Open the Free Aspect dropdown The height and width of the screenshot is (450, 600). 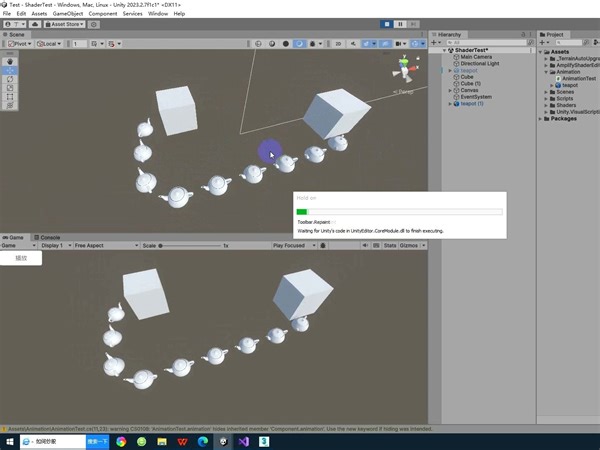click(x=106, y=246)
